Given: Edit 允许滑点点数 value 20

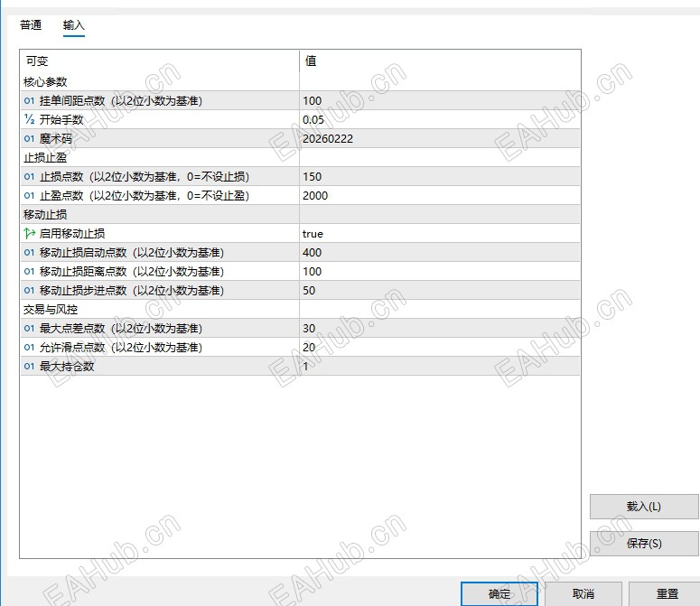Looking at the screenshot, I should [x=440, y=347].
